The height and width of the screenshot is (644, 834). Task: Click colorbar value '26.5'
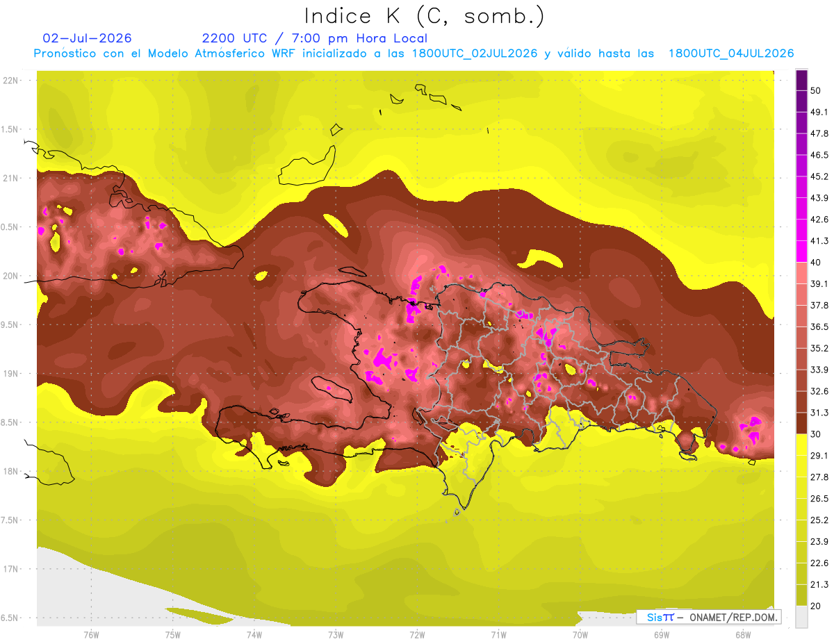819,498
